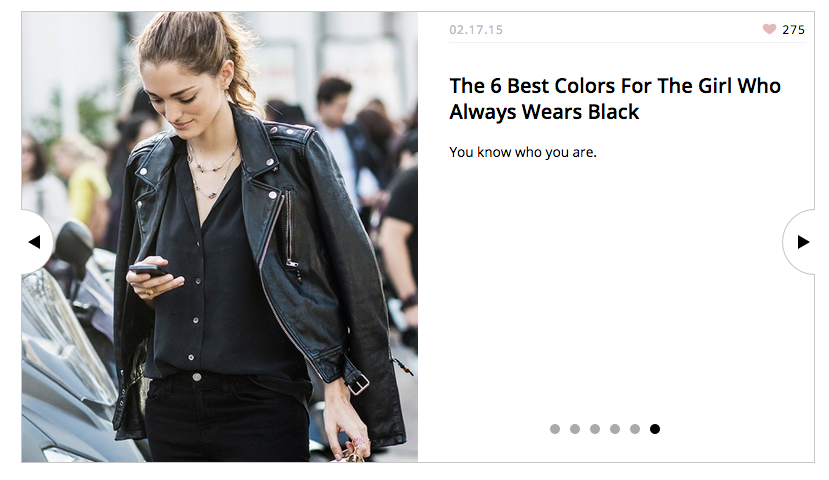The width and height of the screenshot is (829, 480).
Task: Click the woman's layered necklaces in photo
Action: [x=213, y=168]
